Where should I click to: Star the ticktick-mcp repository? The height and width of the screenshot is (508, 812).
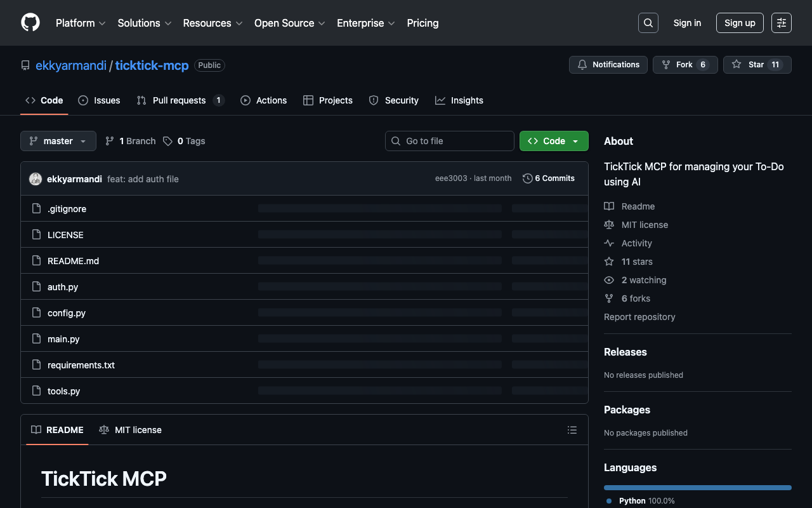pyautogui.click(x=757, y=65)
